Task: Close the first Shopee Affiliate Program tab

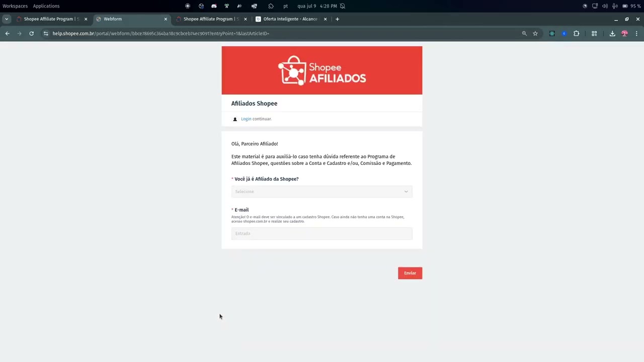Action: point(86,19)
